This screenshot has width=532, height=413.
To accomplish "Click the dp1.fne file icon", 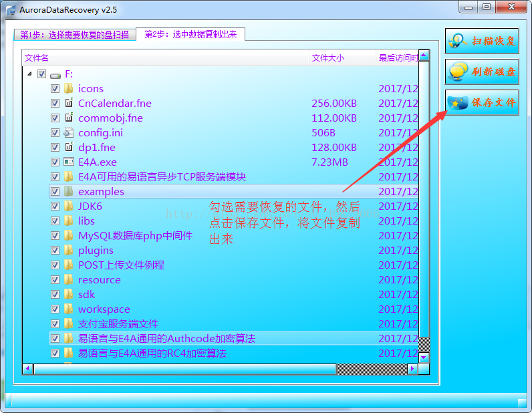I will coord(69,147).
